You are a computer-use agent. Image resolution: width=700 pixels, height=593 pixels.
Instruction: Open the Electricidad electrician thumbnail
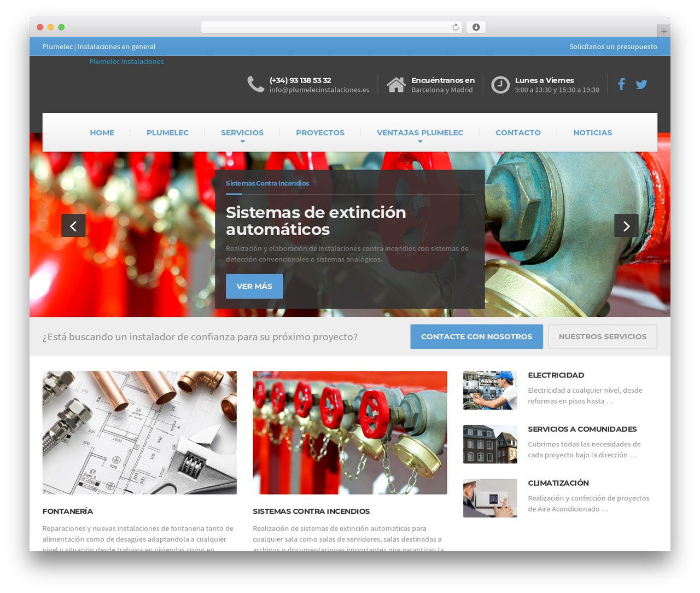490,391
